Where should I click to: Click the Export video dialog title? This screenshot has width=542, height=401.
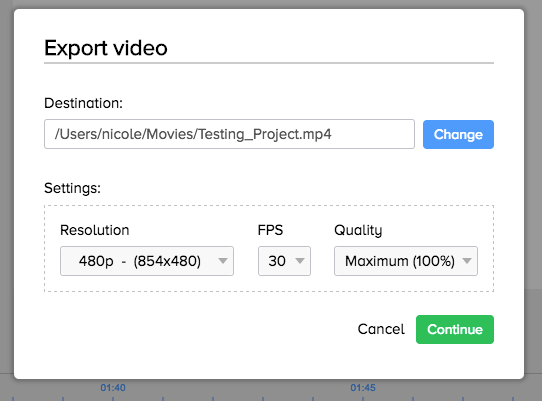106,48
